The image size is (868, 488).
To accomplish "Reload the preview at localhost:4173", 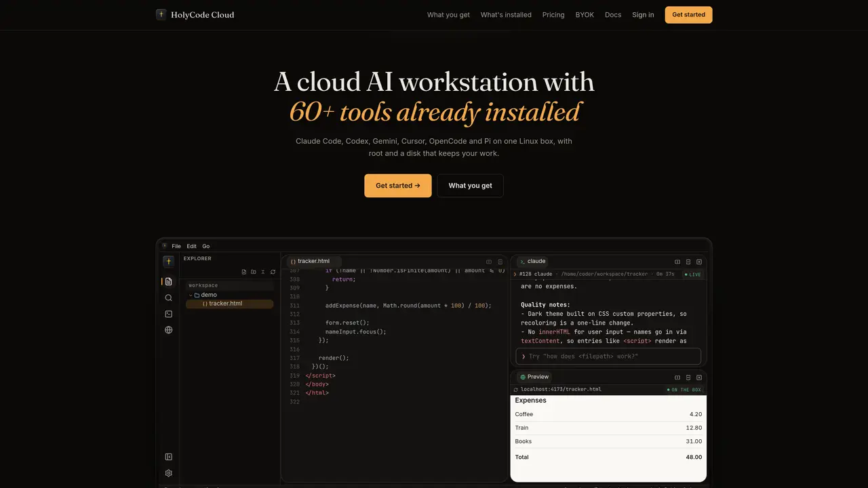I will [x=516, y=390].
